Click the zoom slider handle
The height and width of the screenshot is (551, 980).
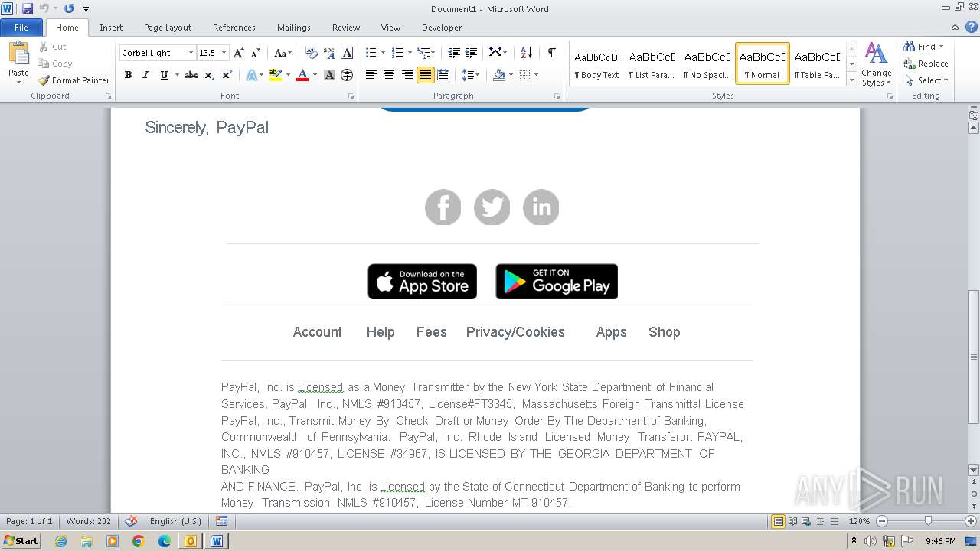[x=928, y=521]
